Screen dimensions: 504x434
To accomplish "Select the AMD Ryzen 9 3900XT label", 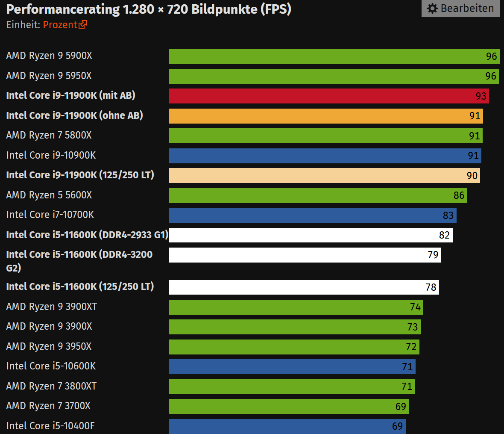I will click(51, 307).
